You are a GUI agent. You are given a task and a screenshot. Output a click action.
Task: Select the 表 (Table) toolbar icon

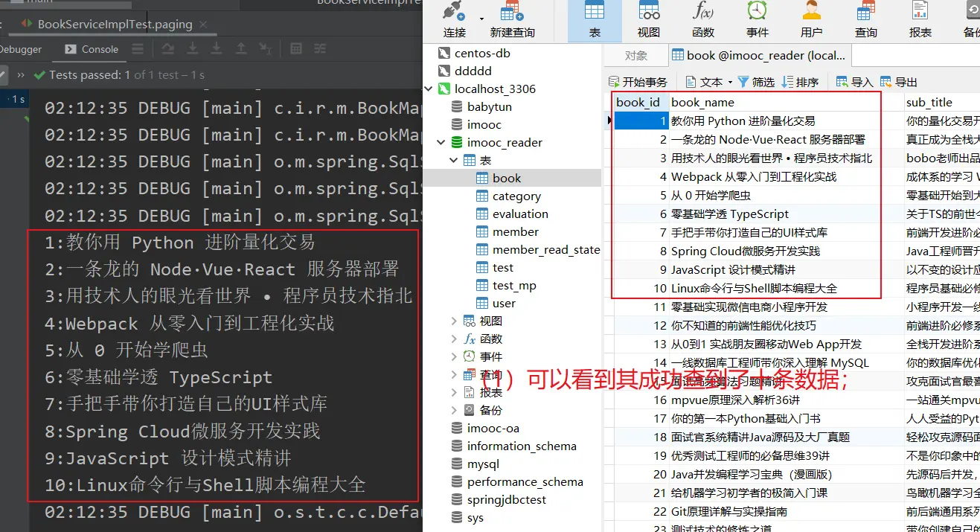(x=595, y=19)
